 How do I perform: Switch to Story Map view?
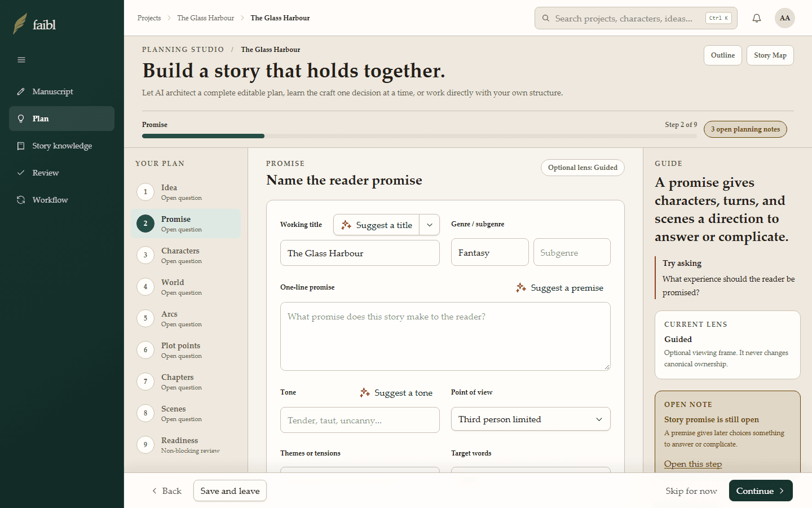[770, 55]
